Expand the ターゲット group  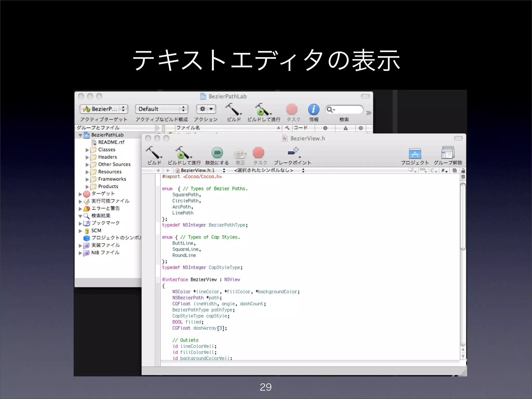(x=80, y=194)
